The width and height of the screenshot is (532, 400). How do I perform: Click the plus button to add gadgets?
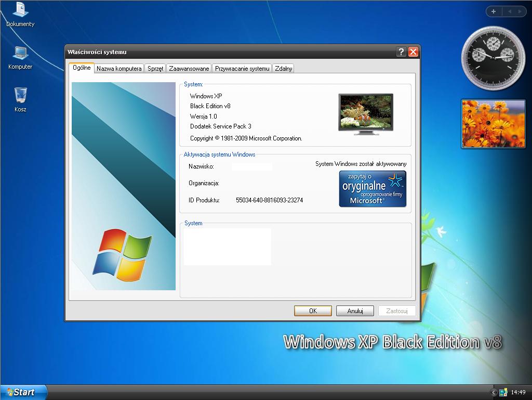click(494, 11)
